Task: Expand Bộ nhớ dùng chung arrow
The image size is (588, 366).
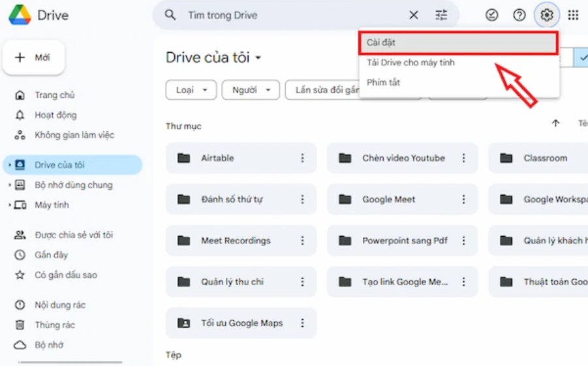Action: point(9,185)
